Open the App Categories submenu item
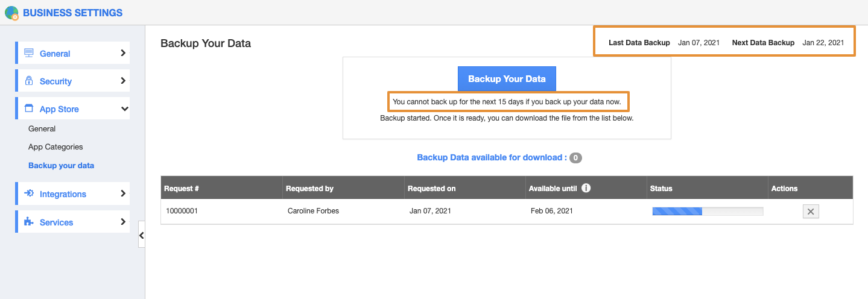Image resolution: width=868 pixels, height=299 pixels. point(55,147)
